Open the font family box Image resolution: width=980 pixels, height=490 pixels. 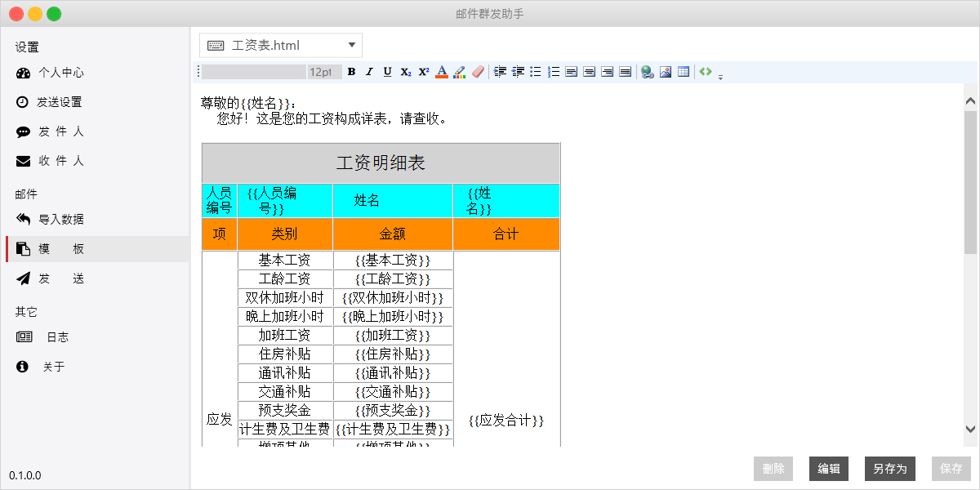[254, 72]
